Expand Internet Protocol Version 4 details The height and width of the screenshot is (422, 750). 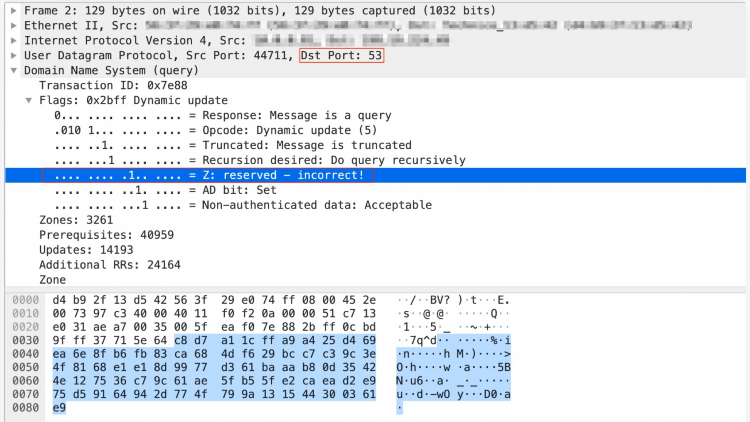point(14,40)
